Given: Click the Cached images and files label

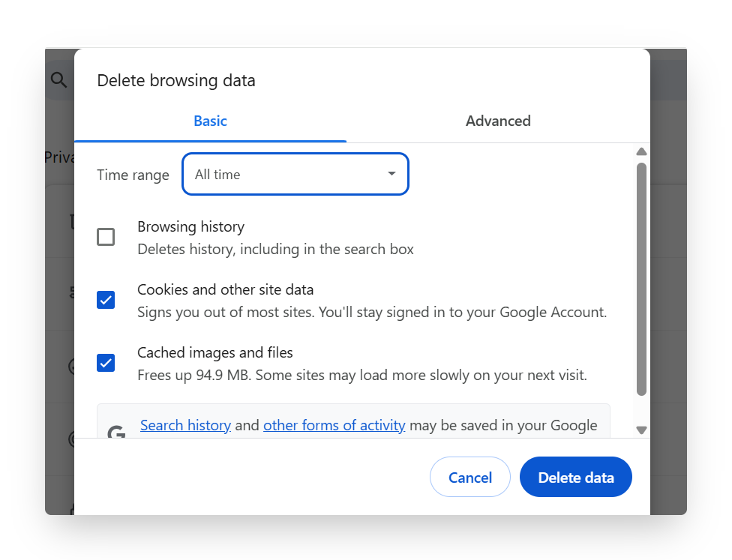Looking at the screenshot, I should click(x=214, y=352).
